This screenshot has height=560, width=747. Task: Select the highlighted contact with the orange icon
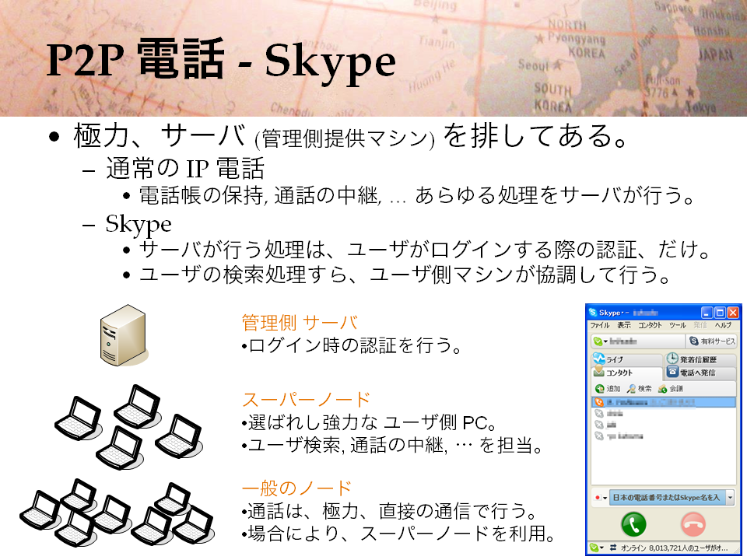(x=663, y=402)
